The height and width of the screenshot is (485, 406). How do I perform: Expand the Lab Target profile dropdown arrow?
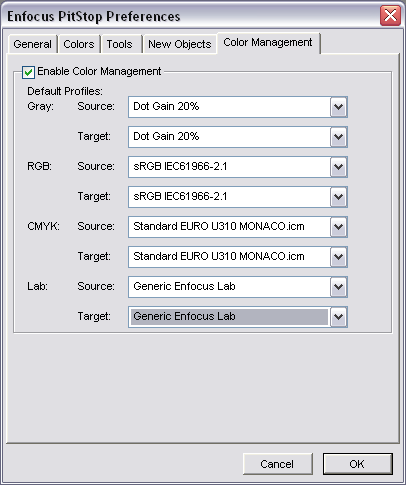[339, 317]
